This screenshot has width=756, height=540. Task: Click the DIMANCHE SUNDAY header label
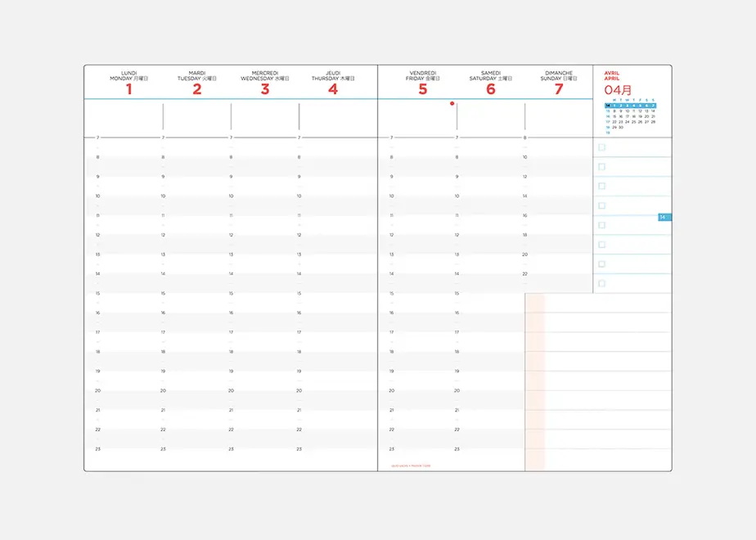coord(559,76)
